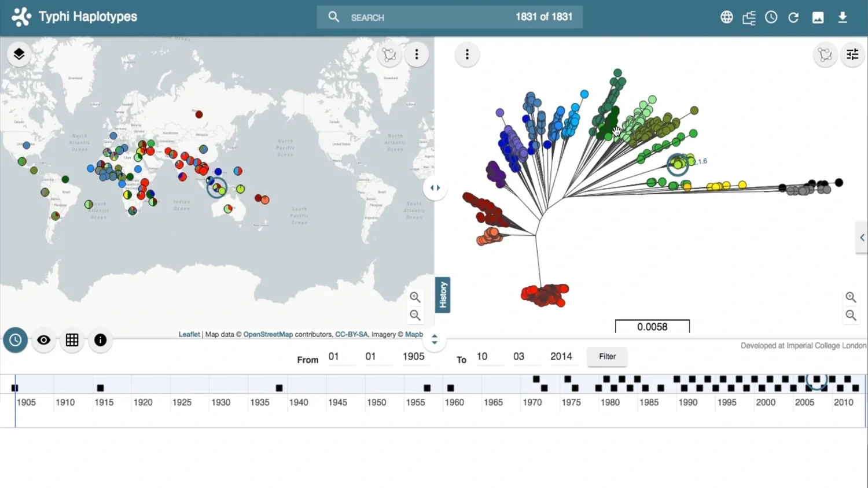Toggle the timeline clock button
This screenshot has width=868, height=488.
pos(16,340)
